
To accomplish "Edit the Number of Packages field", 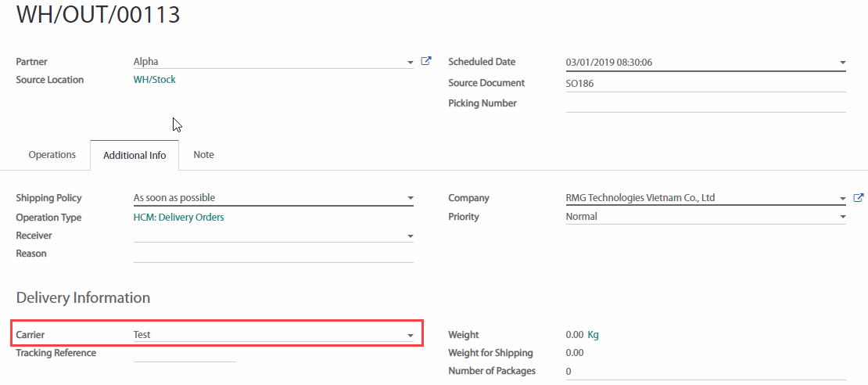I will tap(704, 371).
